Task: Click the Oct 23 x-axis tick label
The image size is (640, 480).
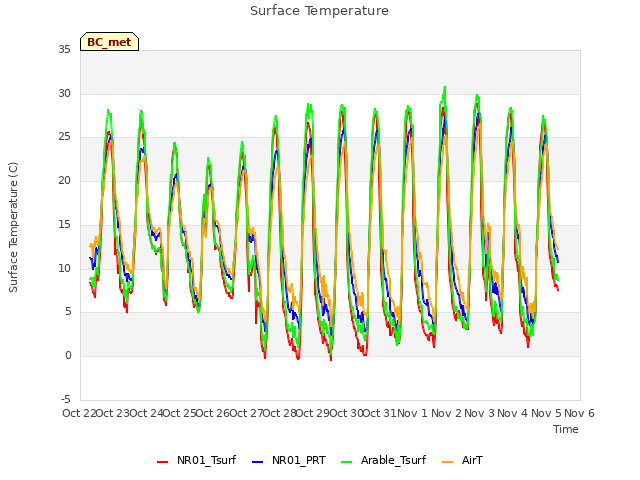Action: 113,413
